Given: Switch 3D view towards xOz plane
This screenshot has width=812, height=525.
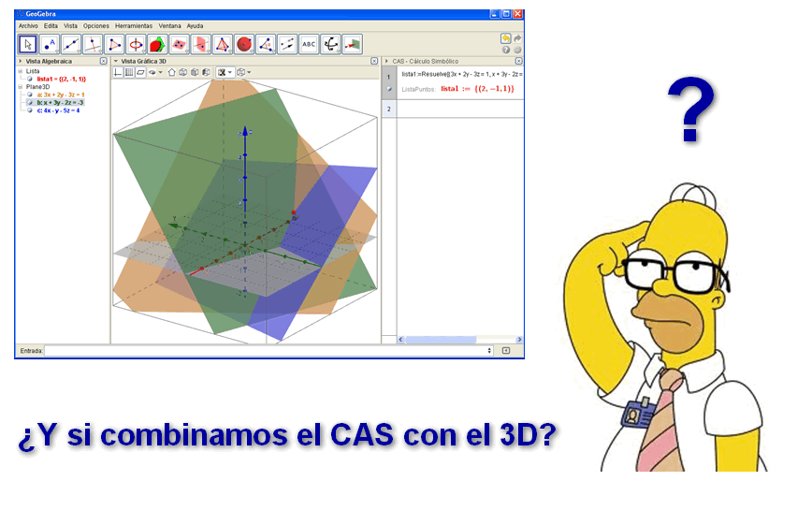Looking at the screenshot, I should coord(195,73).
